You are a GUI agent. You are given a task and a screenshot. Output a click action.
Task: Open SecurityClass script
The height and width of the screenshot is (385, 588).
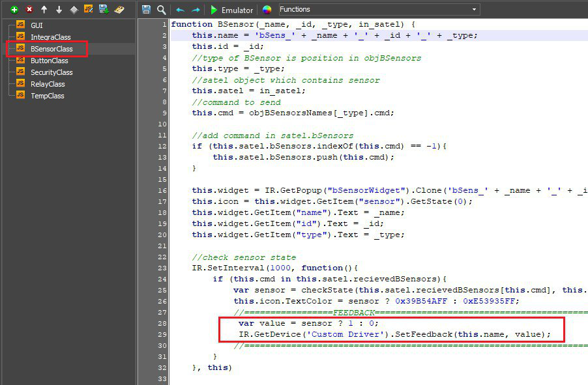51,72
